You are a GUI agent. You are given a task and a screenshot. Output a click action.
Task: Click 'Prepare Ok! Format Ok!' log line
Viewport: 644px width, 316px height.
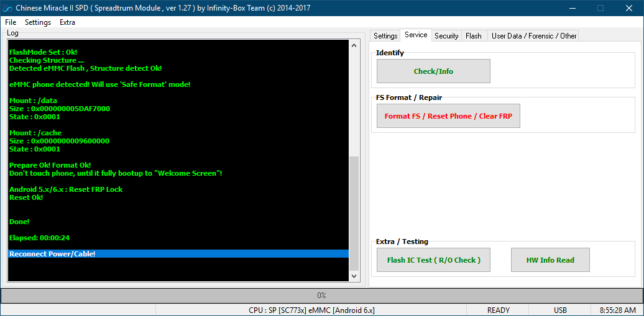[50, 165]
